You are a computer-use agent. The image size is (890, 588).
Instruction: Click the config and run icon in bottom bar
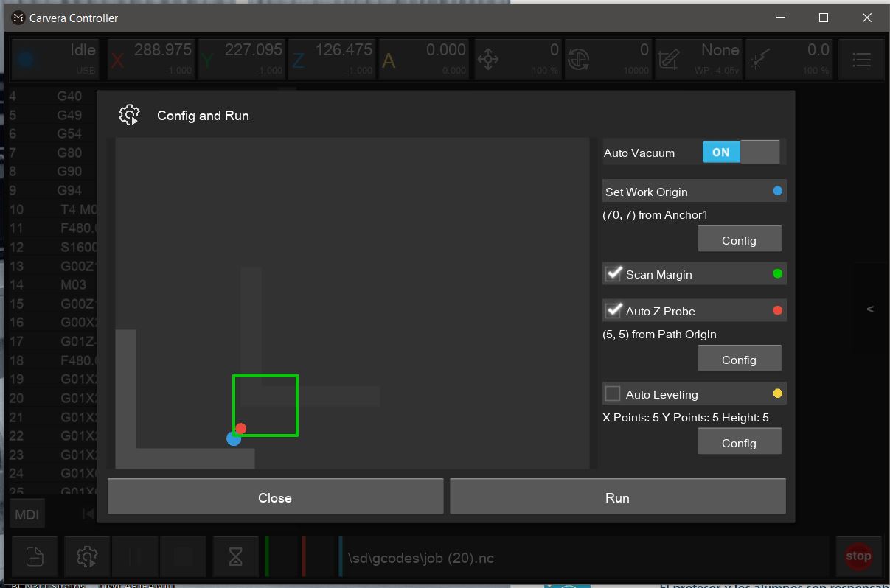click(87, 556)
